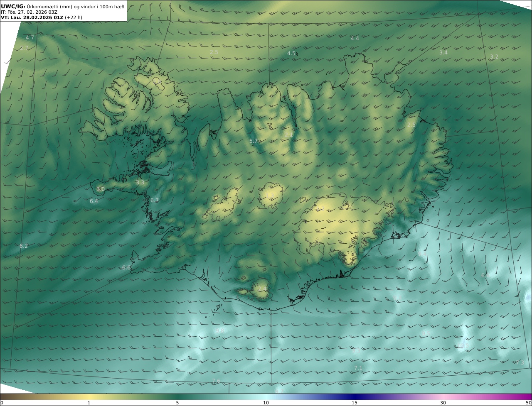Image resolution: width=532 pixels, height=406 pixels.
Task: Click the 4.4 value label on map
Action: 355,39
